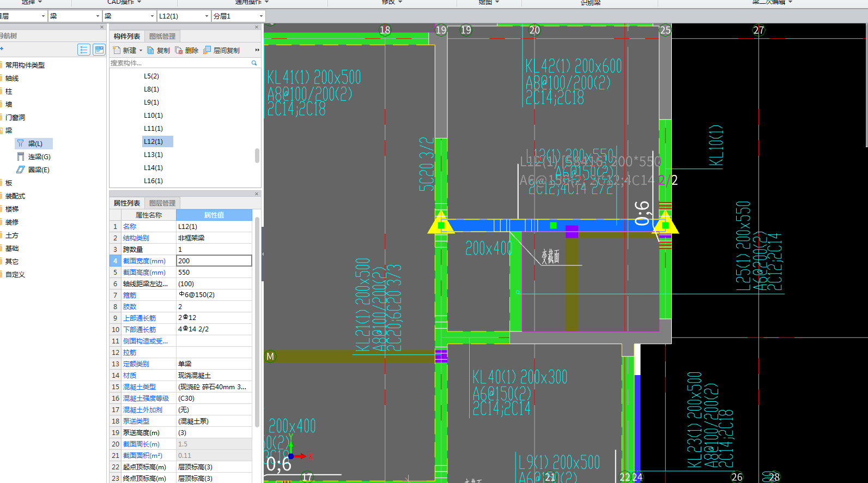The image size is (868, 483).
Task: Switch navigation tree to list view icon
Action: [84, 50]
